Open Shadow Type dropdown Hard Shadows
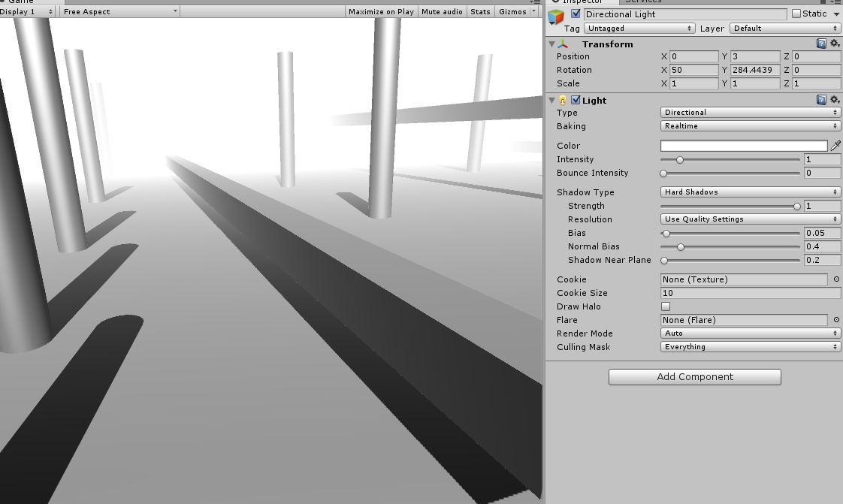The image size is (843, 504). click(750, 192)
